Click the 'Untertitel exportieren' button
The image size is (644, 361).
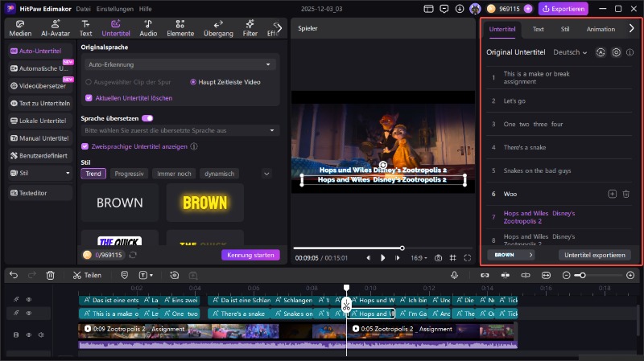coord(594,255)
